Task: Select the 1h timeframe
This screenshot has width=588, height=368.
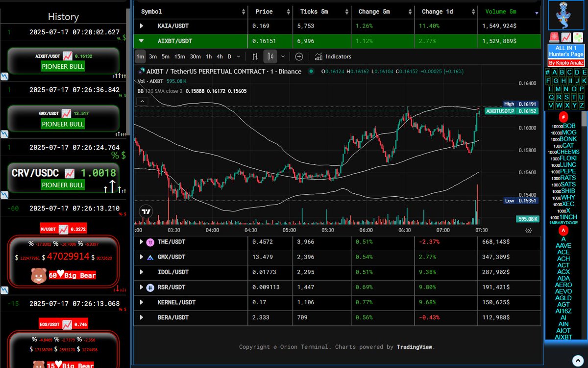Action: click(x=209, y=56)
